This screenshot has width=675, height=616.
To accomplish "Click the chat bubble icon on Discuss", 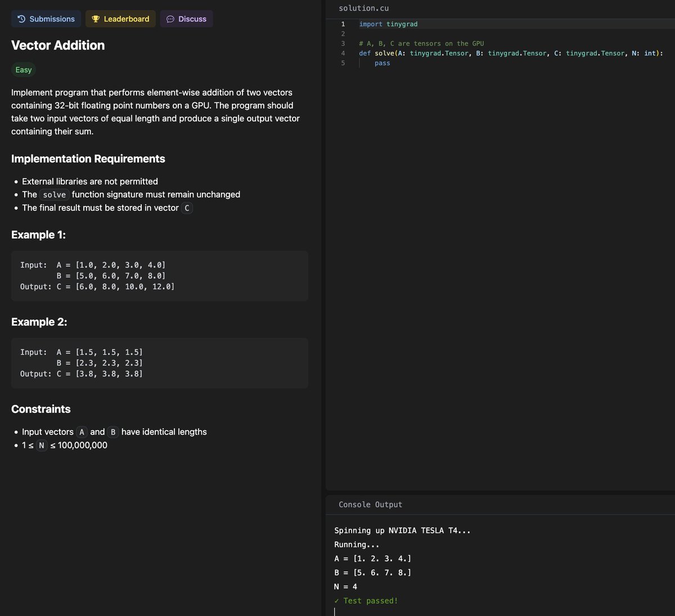I will tap(170, 19).
